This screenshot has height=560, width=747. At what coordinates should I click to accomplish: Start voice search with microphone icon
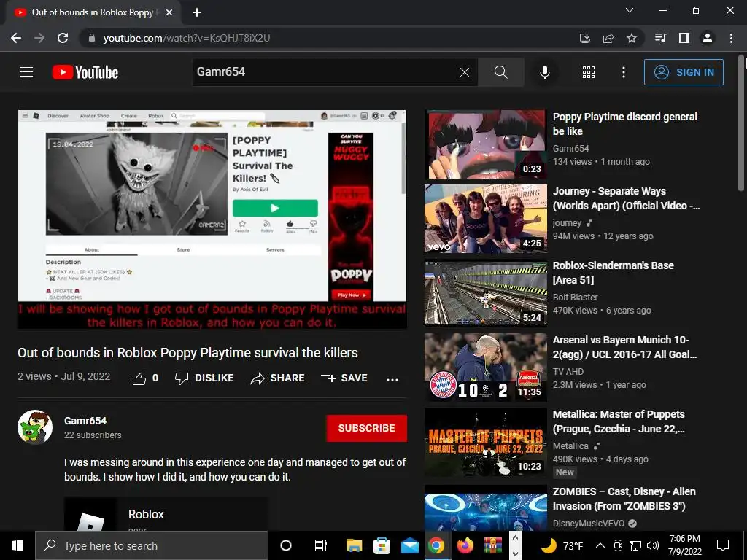coord(544,72)
